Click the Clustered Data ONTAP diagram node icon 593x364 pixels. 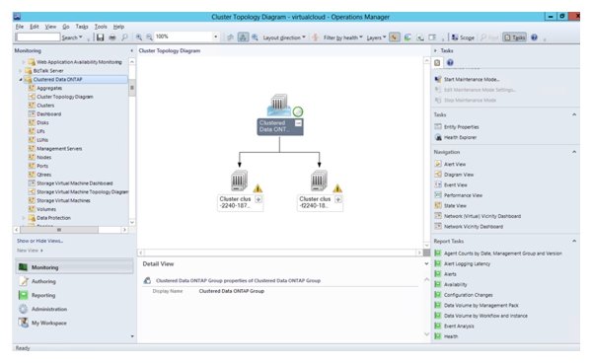(x=279, y=105)
